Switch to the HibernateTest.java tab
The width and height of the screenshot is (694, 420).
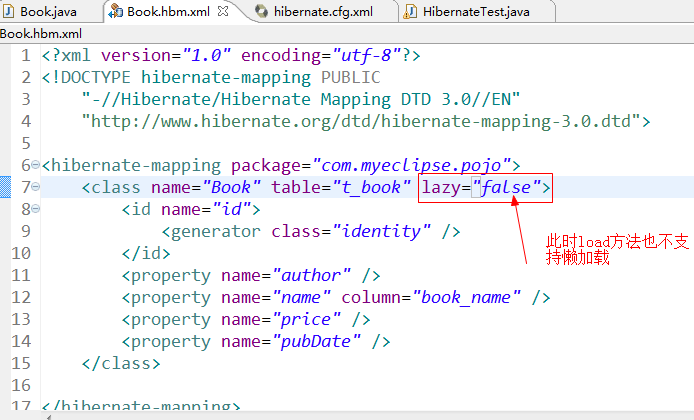click(x=476, y=12)
